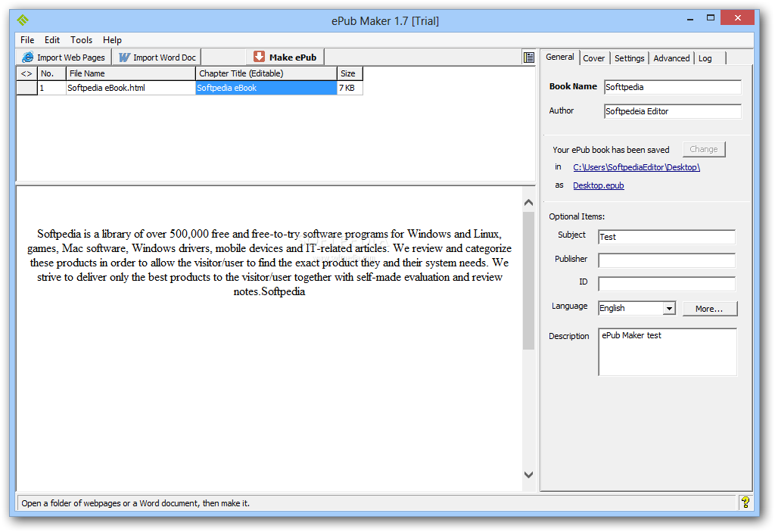Import Web Pages from the toolbar
Viewport: 775px width, 532px height.
64,58
